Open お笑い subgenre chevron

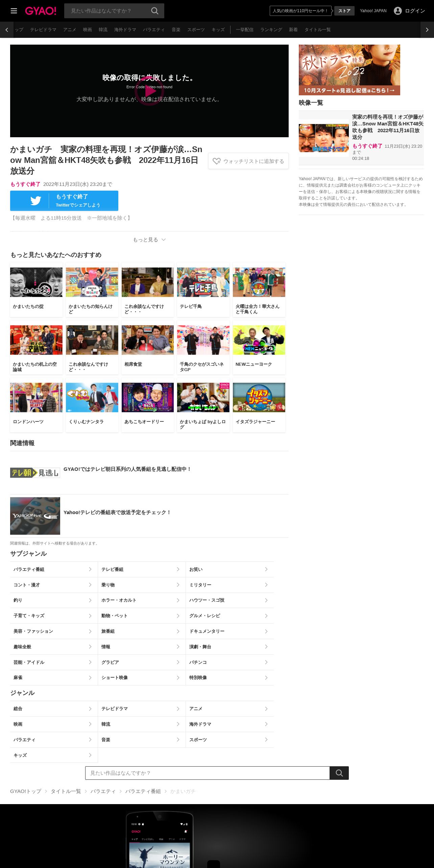pyautogui.click(x=266, y=569)
